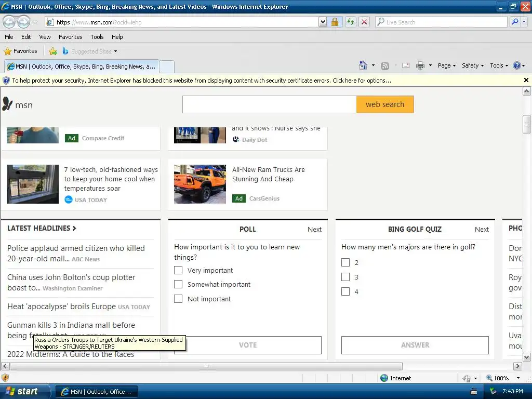532x399 pixels.
Task: Click the security lock icon in address bar
Action: pyautogui.click(x=335, y=22)
